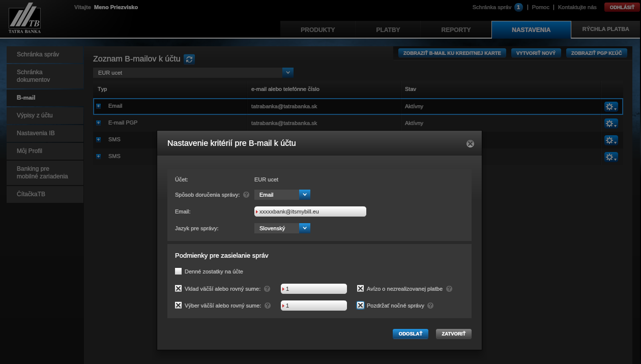This screenshot has height=364, width=641.
Task: Open gear settings for the Email row
Action: (x=610, y=107)
